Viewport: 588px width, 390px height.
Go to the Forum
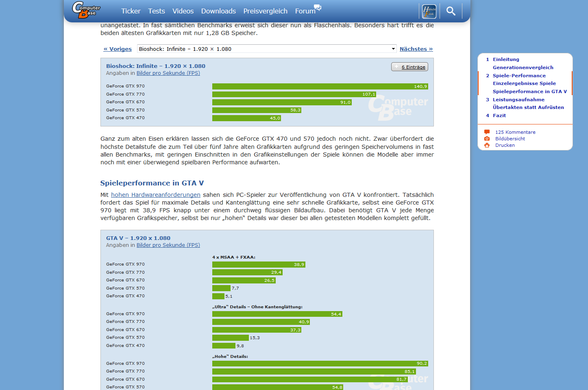305,11
